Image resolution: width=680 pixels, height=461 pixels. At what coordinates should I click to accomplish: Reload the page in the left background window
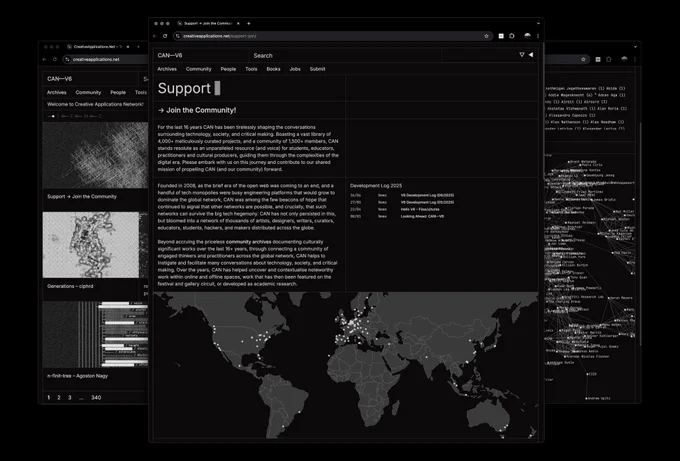click(x=55, y=59)
